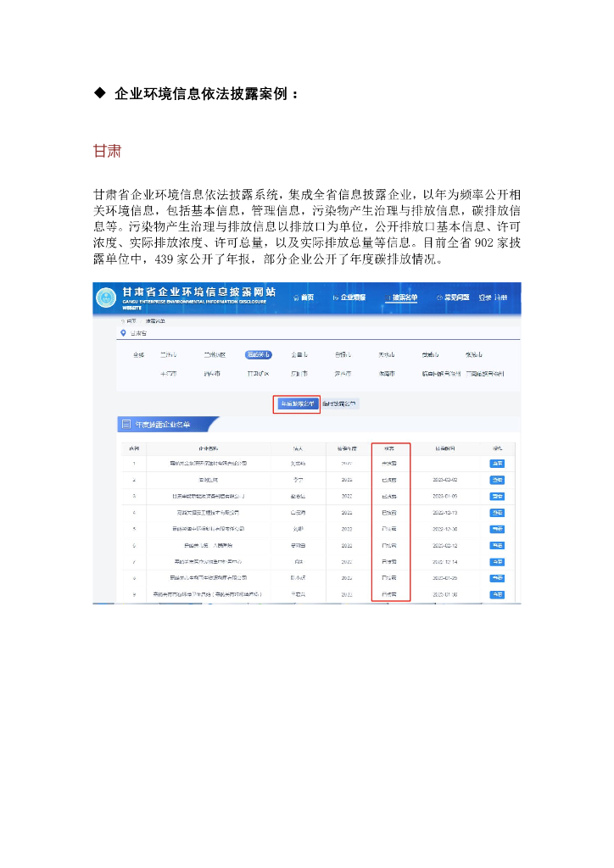Select the 全部 region filter
Screen dimensions: 614x868
tap(139, 355)
